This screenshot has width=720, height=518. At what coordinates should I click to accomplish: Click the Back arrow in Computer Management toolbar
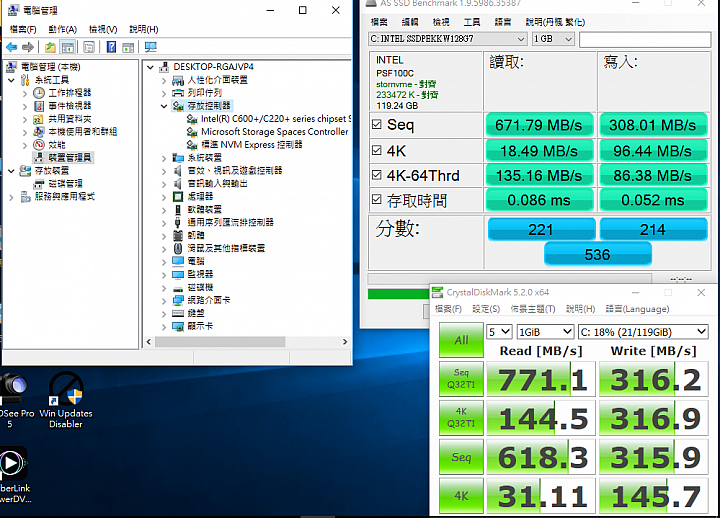[x=11, y=47]
